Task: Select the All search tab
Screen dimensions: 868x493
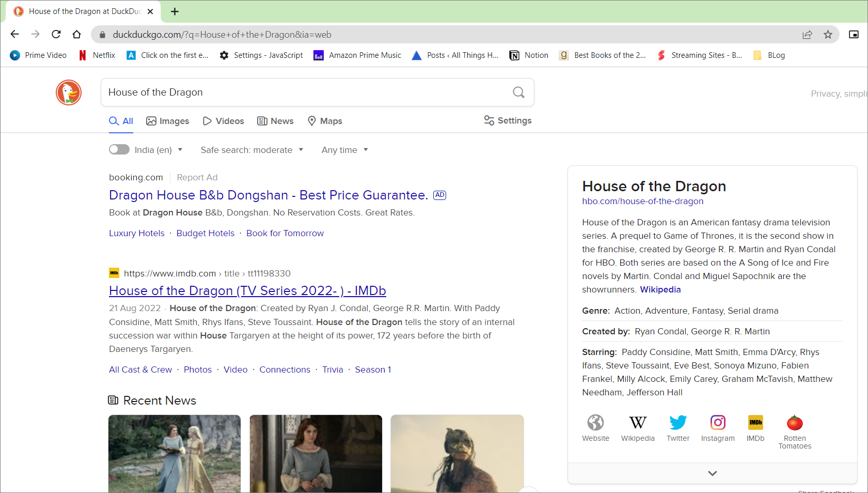Action: coord(121,121)
